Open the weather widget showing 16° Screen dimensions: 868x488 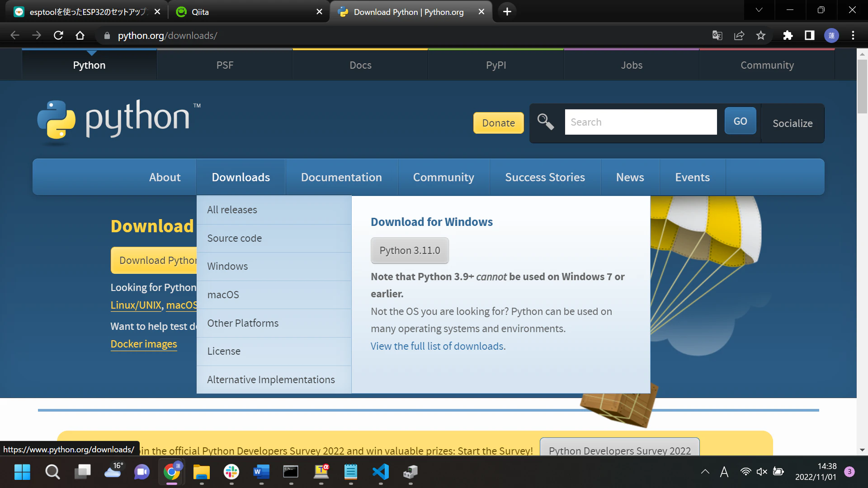(x=113, y=471)
